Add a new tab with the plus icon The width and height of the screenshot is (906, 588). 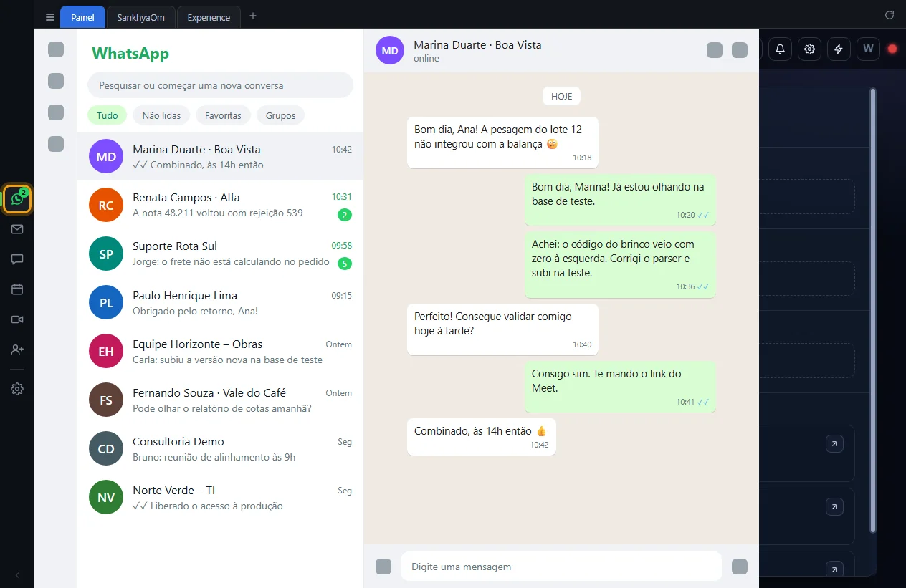[252, 16]
